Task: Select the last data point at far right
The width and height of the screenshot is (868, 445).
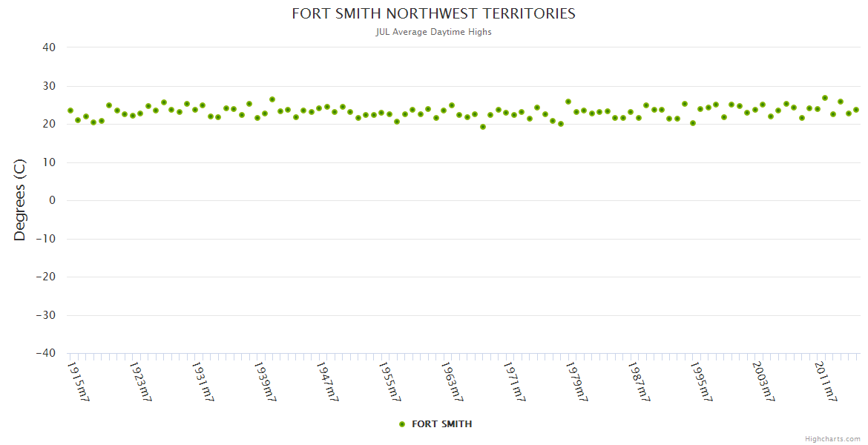Action: 855,110
